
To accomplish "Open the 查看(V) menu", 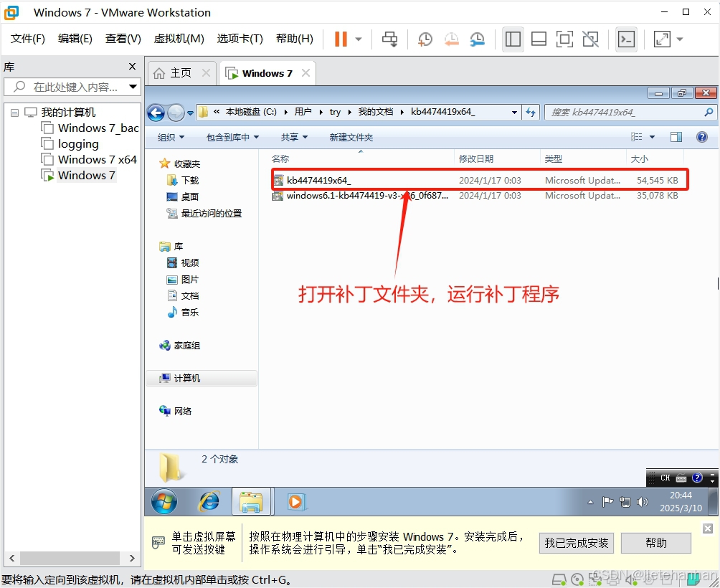I will point(123,39).
